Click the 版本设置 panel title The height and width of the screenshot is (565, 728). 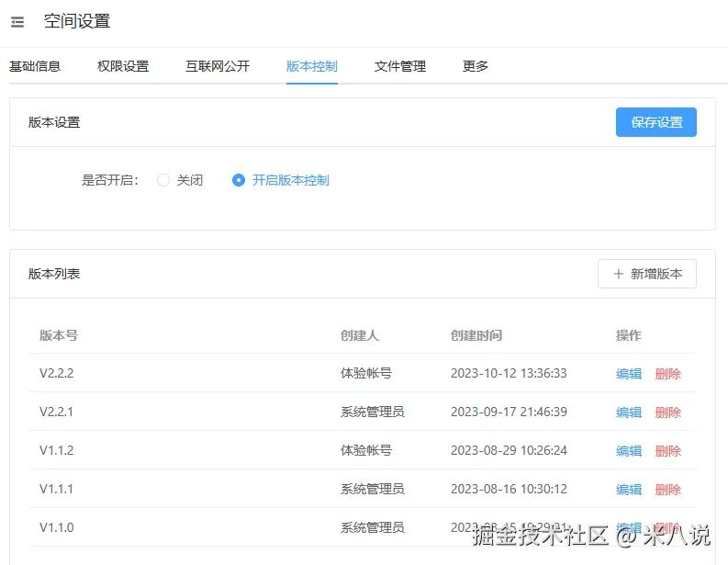54,122
